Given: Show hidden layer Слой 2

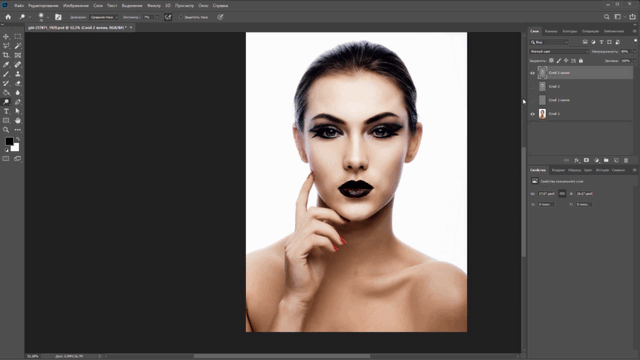Looking at the screenshot, I should pyautogui.click(x=532, y=87).
